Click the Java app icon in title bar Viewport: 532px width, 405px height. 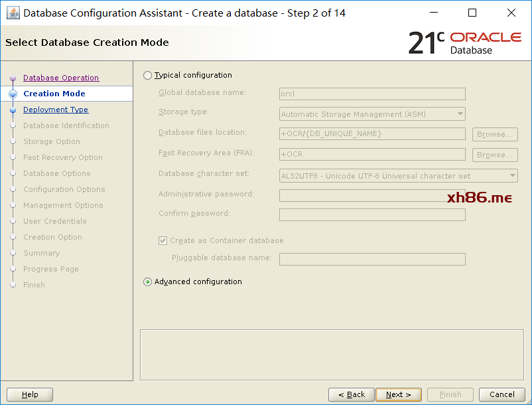[x=13, y=13]
